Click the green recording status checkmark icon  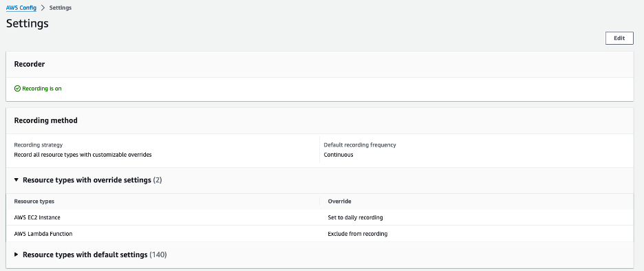click(17, 88)
